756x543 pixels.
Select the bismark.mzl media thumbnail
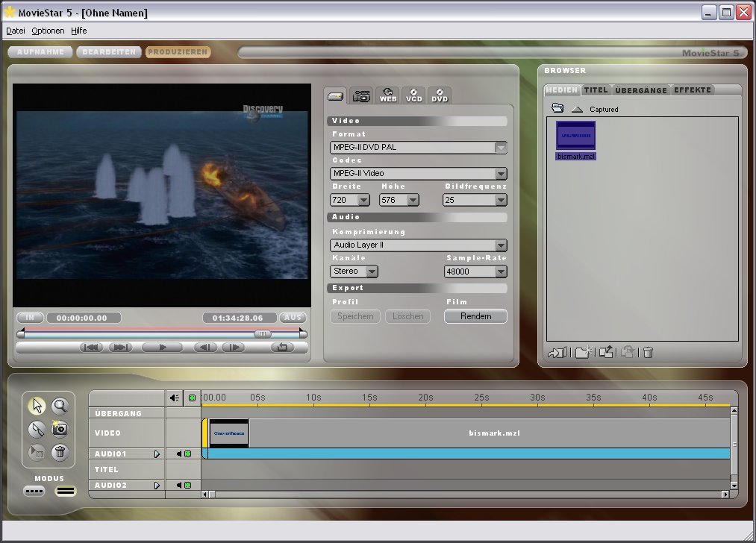click(x=576, y=136)
